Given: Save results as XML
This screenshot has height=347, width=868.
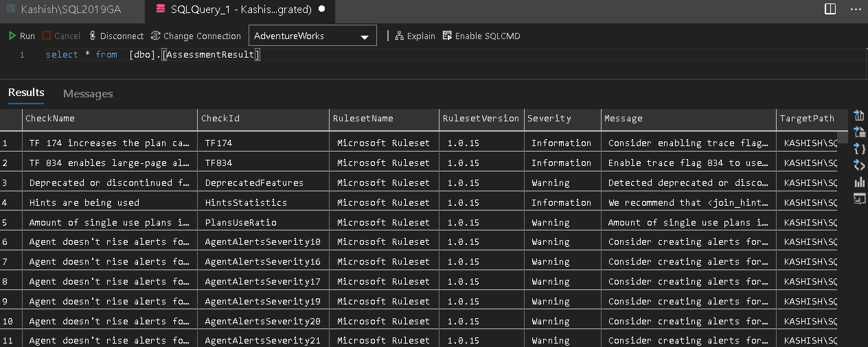Looking at the screenshot, I should 859,165.
